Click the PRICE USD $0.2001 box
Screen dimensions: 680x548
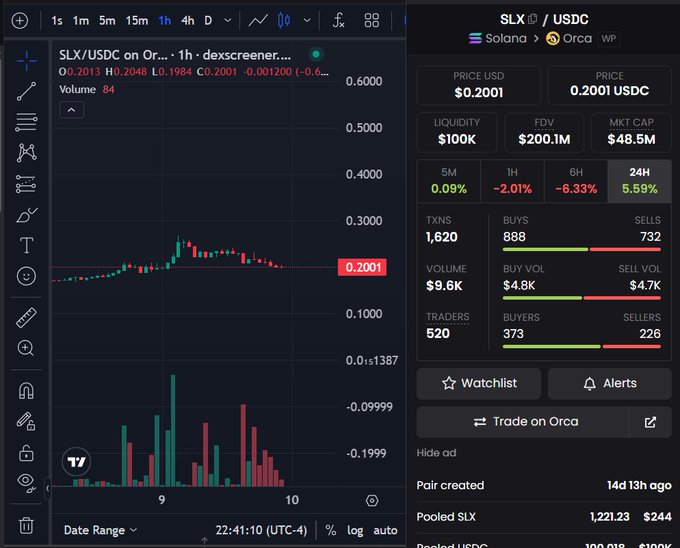click(479, 85)
